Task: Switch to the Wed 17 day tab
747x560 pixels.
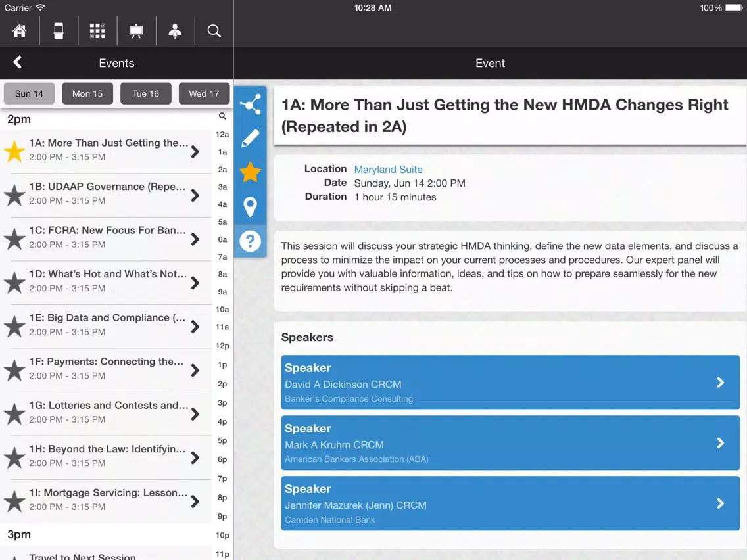Action: click(x=204, y=93)
